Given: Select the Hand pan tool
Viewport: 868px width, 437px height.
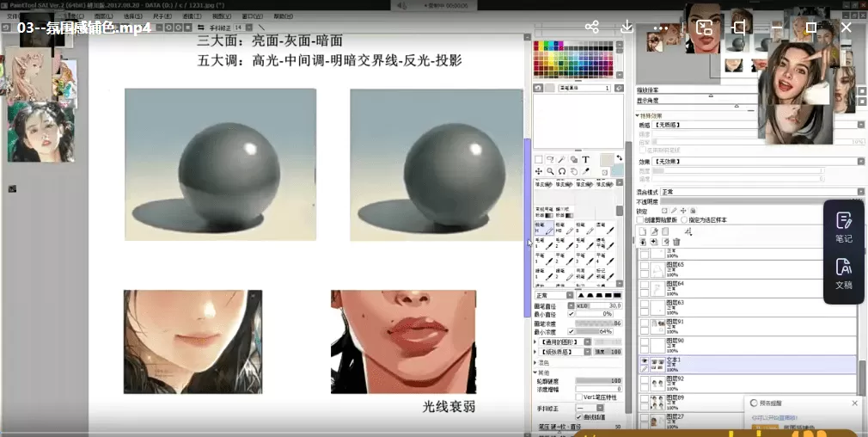Looking at the screenshot, I should [573, 171].
